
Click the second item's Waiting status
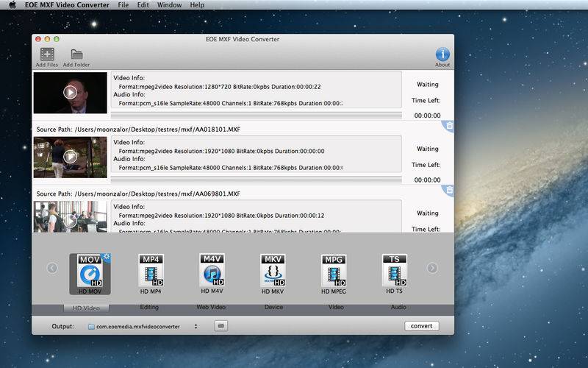pyautogui.click(x=428, y=149)
